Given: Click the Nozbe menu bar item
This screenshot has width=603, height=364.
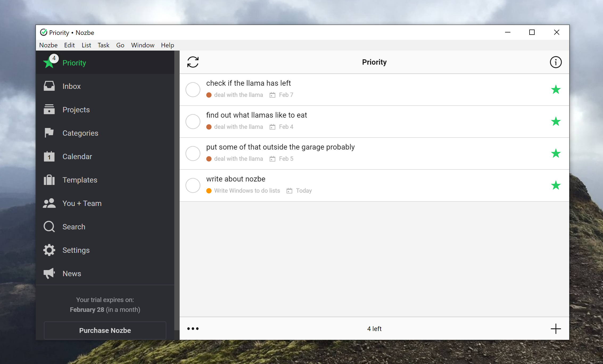Looking at the screenshot, I should coord(49,45).
